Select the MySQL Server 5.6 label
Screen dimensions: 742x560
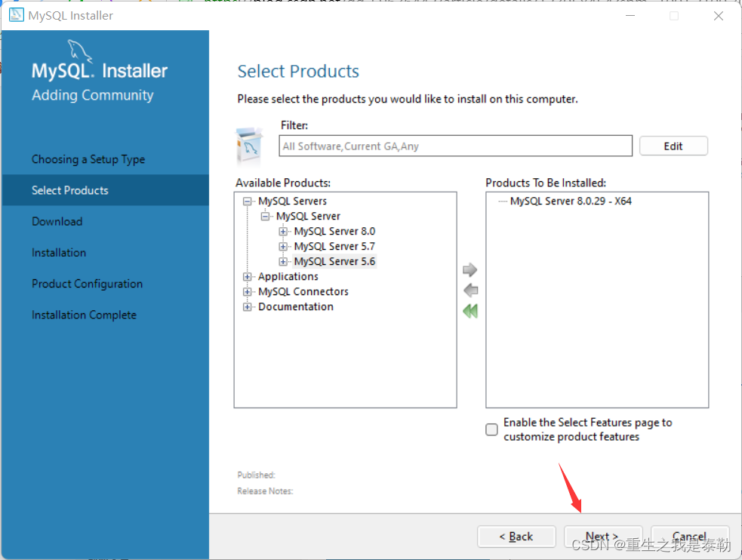[x=334, y=262]
